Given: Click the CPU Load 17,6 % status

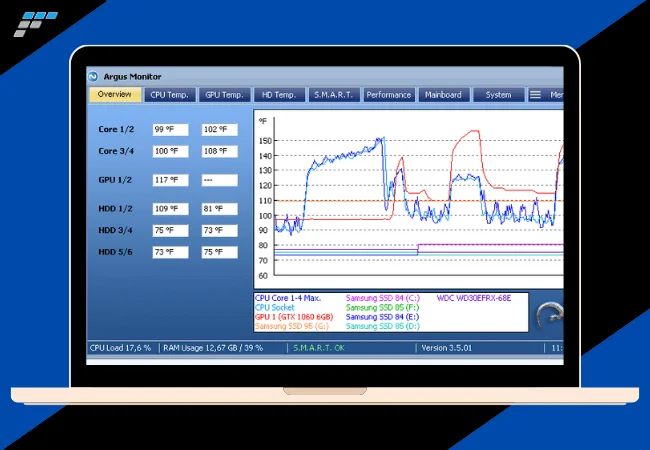Looking at the screenshot, I should 120,348.
